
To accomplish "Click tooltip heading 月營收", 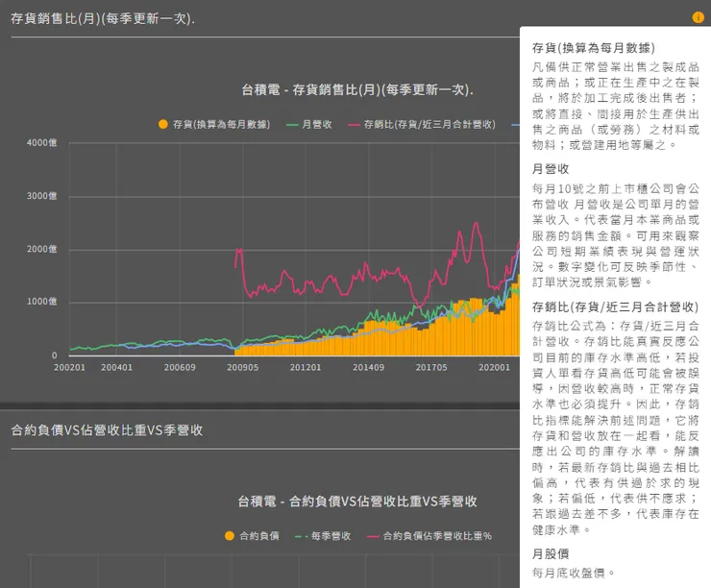I will (x=551, y=169).
